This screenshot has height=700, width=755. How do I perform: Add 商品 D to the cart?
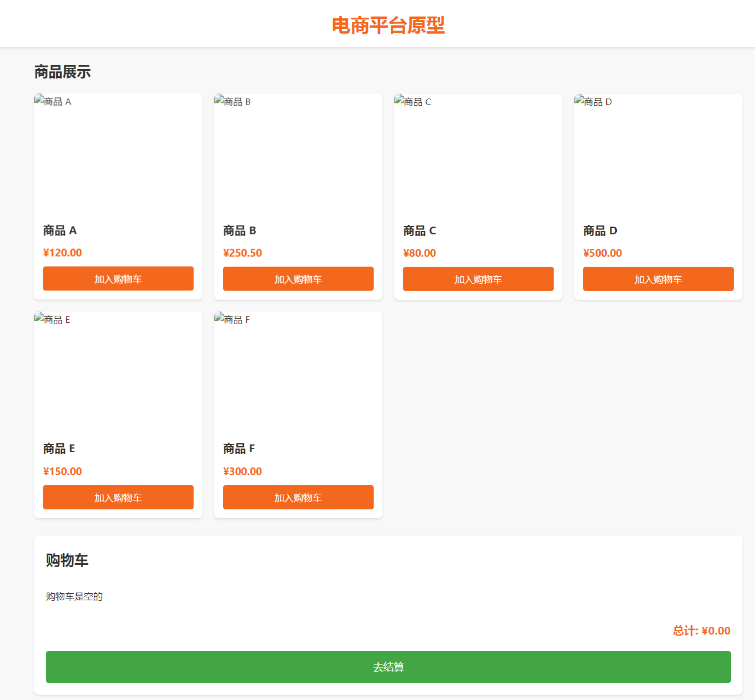tap(658, 279)
